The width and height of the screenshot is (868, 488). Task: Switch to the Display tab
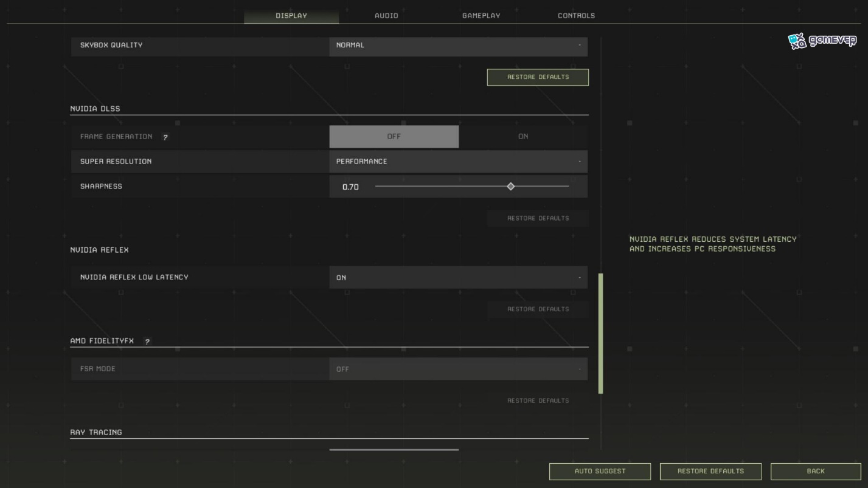click(x=291, y=16)
